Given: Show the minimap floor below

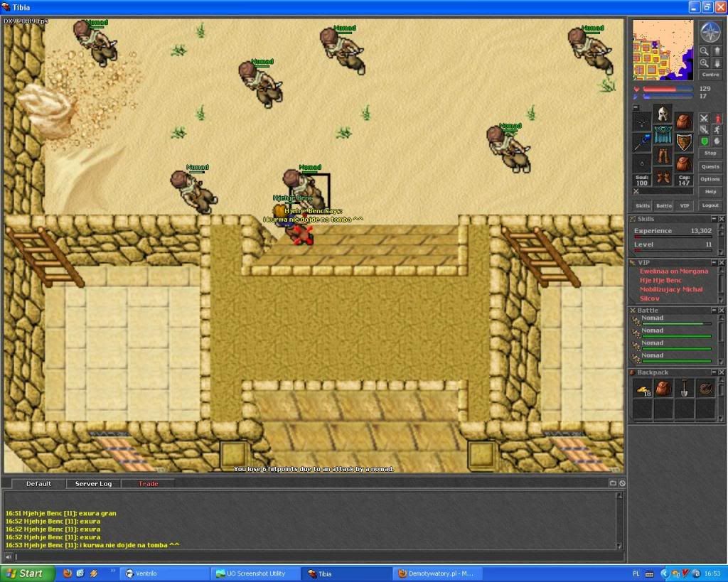Looking at the screenshot, I should 717,63.
